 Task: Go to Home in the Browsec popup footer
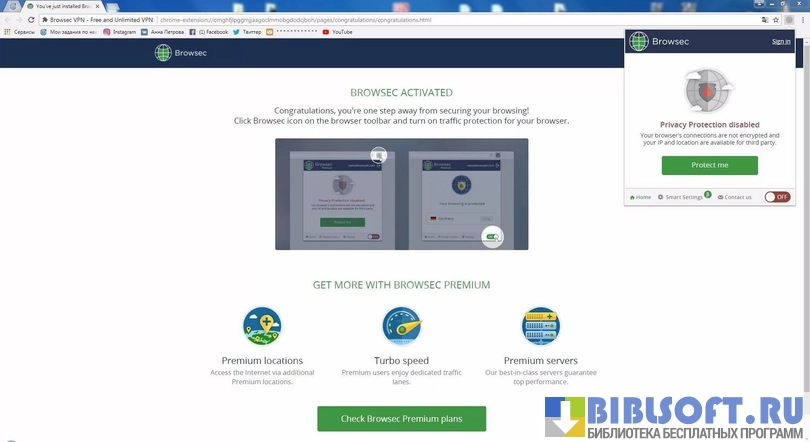click(x=640, y=197)
